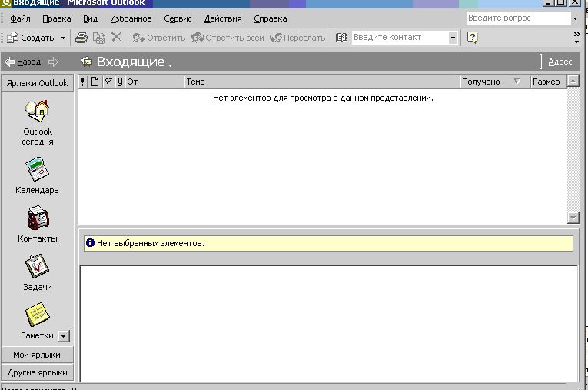Click the Move to Folder toolbar icon

click(99, 38)
